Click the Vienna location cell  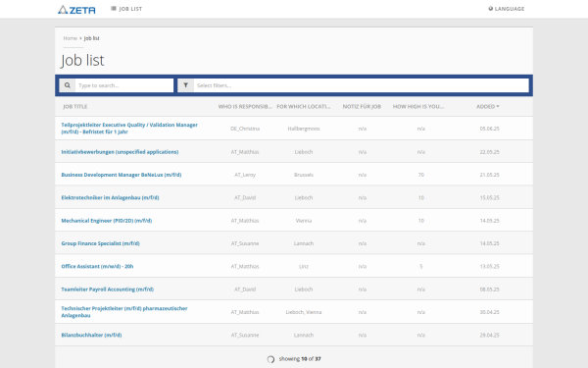(304, 221)
